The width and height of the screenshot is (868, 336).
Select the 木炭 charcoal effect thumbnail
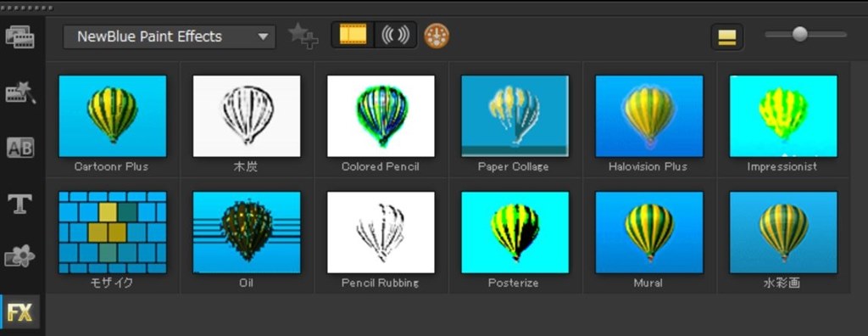coord(247,116)
